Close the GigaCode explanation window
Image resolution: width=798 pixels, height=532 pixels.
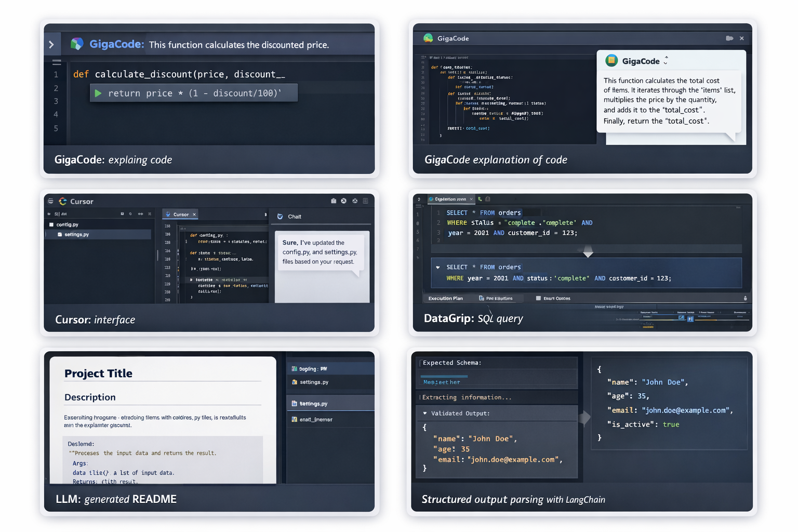coord(742,38)
